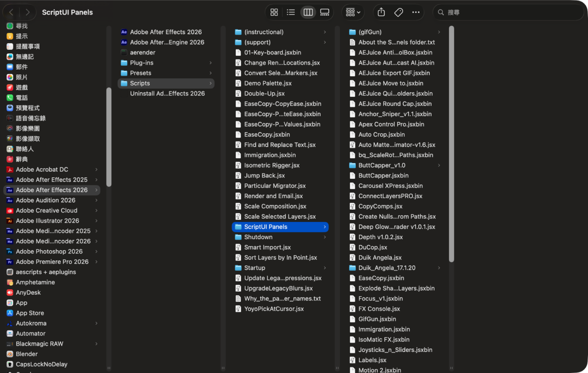Click the Share toolbar icon
Image resolution: width=588 pixels, height=373 pixels.
click(x=381, y=12)
